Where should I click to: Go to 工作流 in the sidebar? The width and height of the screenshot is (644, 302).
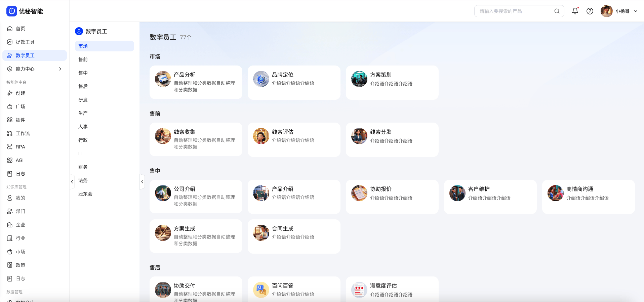coord(23,133)
